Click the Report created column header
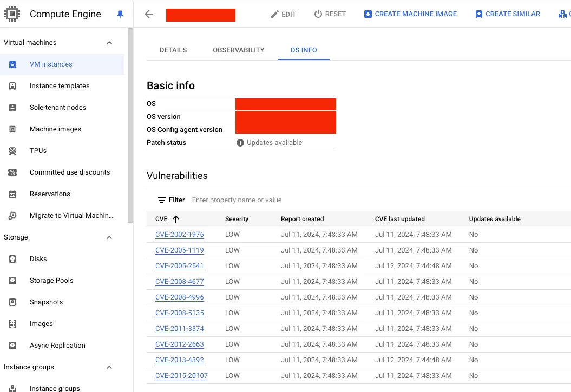The height and width of the screenshot is (392, 571). (x=302, y=219)
